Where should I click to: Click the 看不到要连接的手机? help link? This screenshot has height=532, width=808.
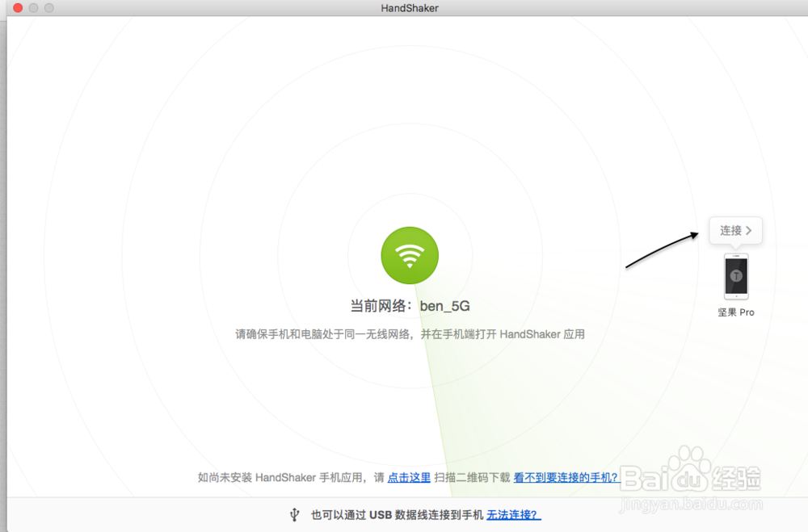pos(567,477)
